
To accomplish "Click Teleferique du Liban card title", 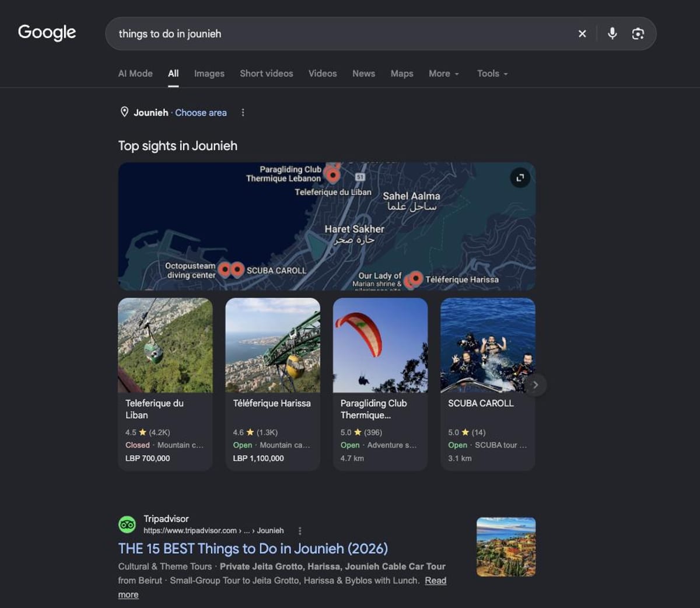I will [155, 409].
